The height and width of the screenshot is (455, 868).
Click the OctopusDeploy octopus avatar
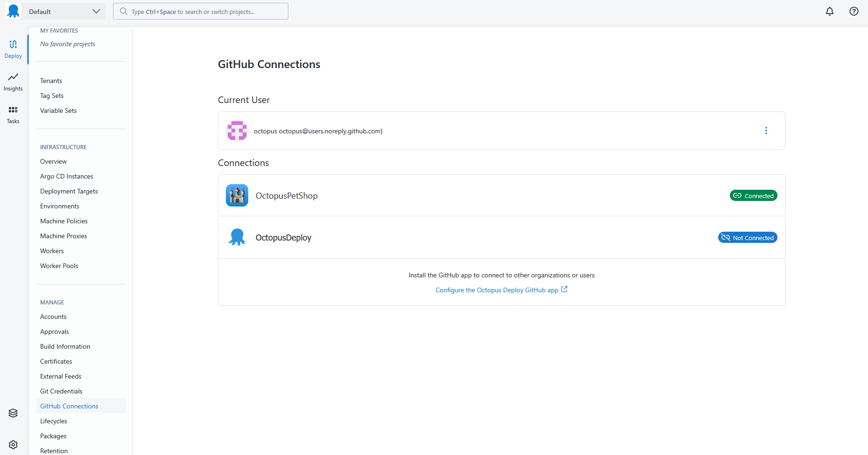[x=237, y=237]
